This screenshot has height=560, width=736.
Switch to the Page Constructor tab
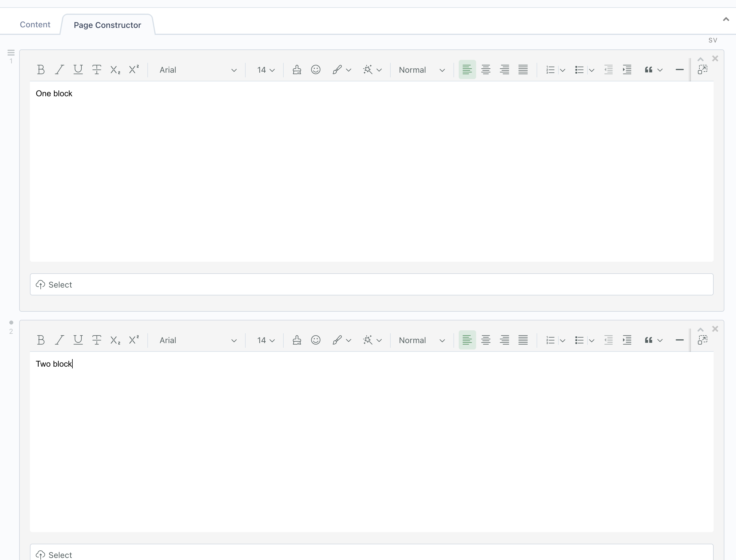[107, 25]
